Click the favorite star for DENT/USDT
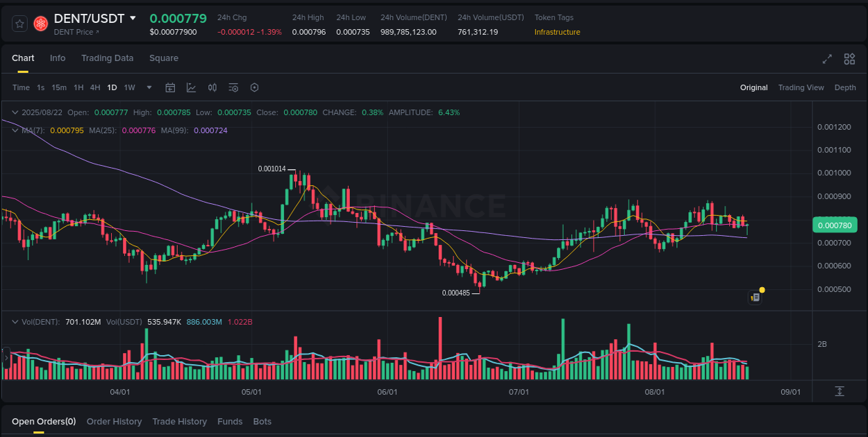This screenshot has height=437, width=868. tap(19, 23)
